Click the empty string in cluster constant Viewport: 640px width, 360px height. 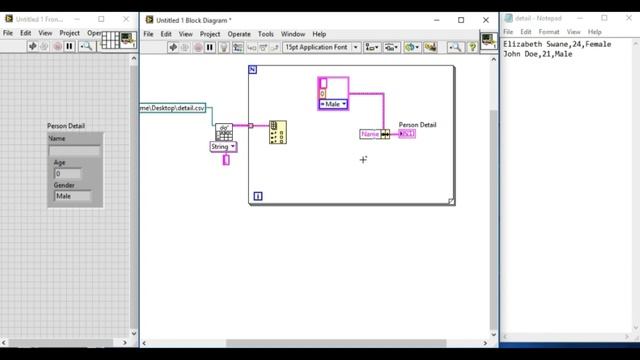[323, 83]
